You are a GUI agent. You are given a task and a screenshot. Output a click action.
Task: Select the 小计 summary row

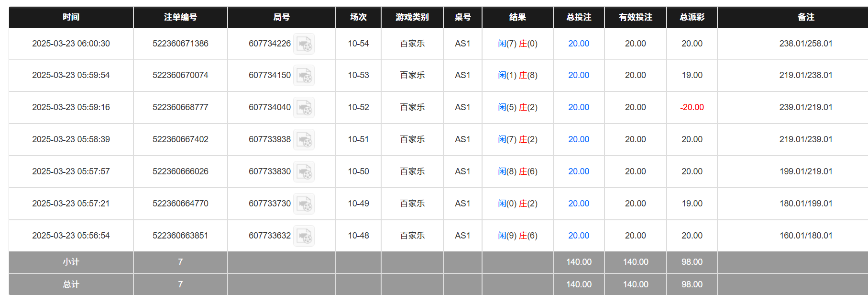pyautogui.click(x=70, y=262)
